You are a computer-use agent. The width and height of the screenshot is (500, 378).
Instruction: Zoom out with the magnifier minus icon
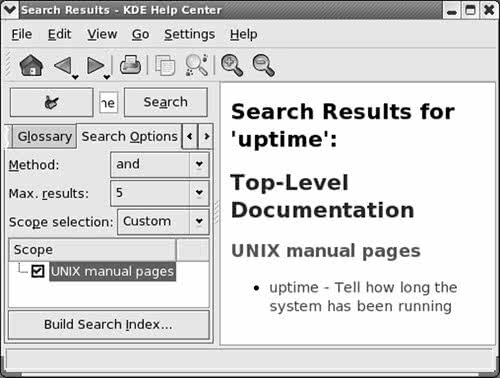point(264,65)
